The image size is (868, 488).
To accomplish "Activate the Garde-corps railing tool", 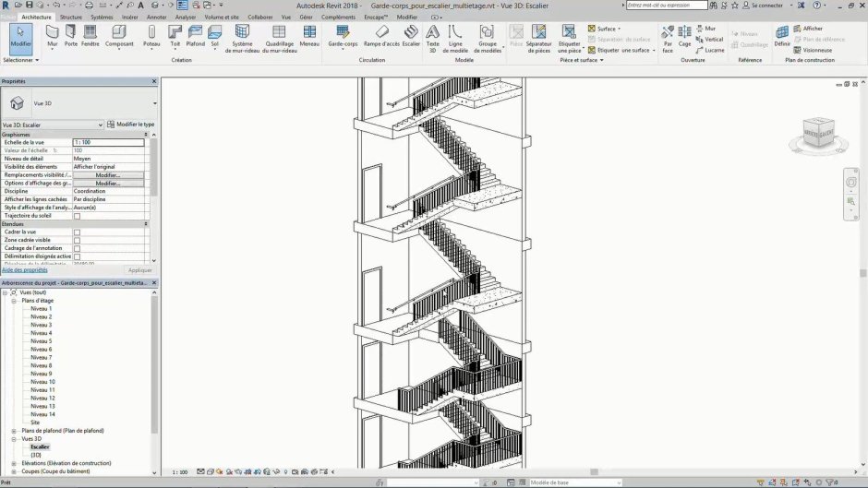I will [x=343, y=36].
